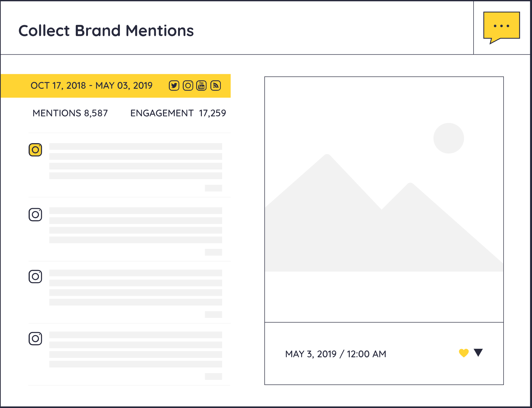
Task: Click the RSS feed source icon
Action: (x=216, y=85)
